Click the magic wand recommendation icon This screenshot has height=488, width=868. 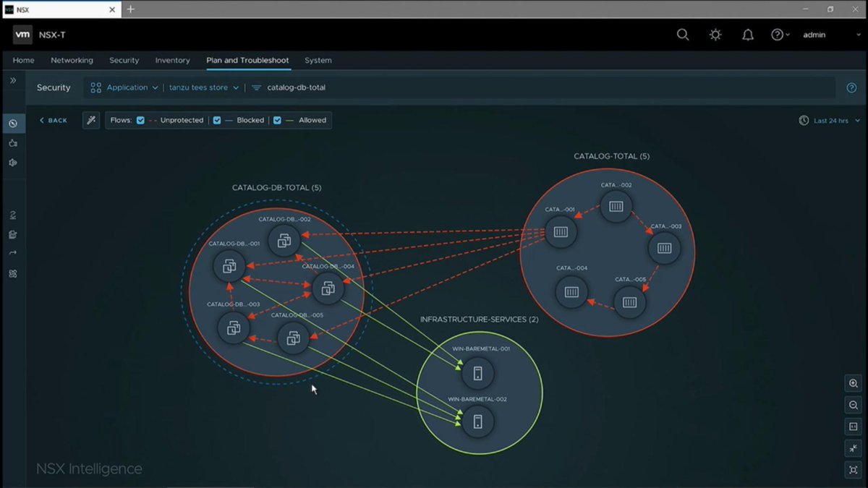click(x=91, y=120)
